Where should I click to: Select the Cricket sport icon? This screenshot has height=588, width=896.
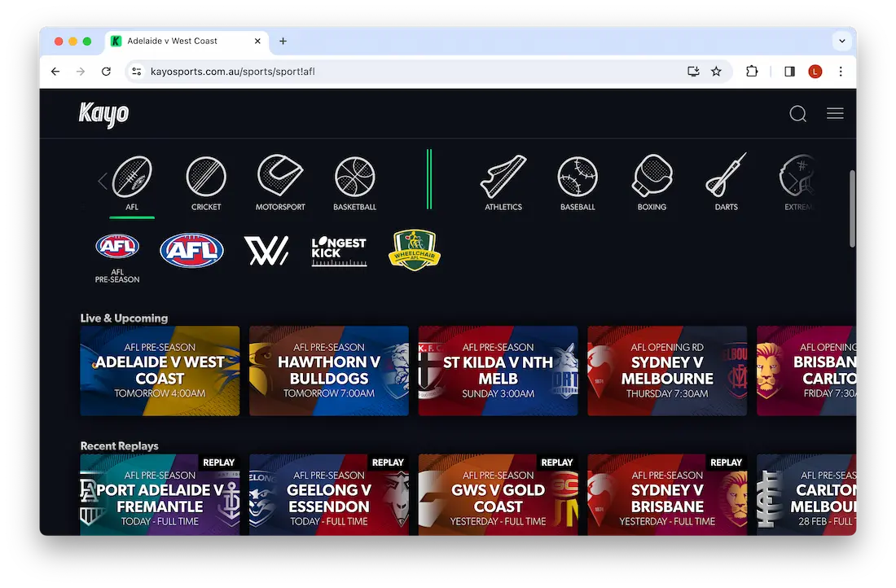pyautogui.click(x=206, y=183)
